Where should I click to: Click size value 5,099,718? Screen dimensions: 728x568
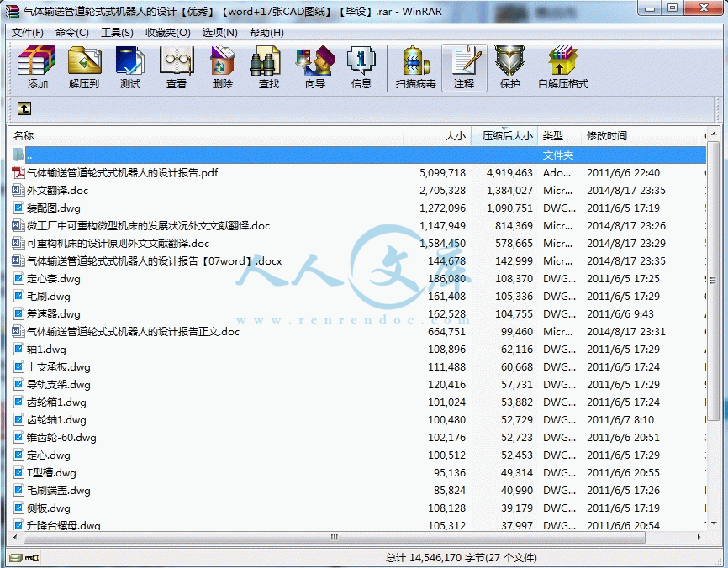(x=442, y=172)
